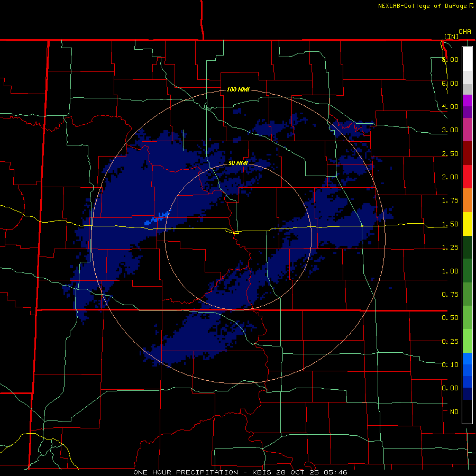476x476 pixels.
Task: Select the magenta legend swatch near 4.00
Action: click(467, 100)
